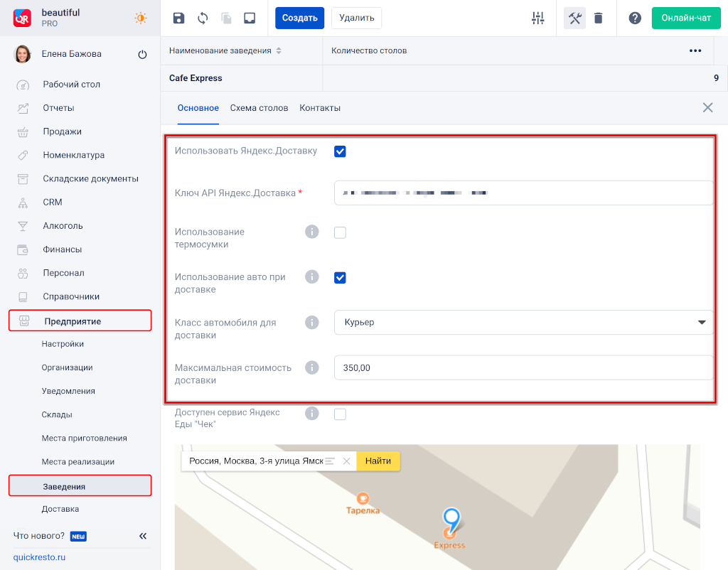Open the filter sliders settings icon
Image resolution: width=728 pixels, height=570 pixels.
(x=537, y=18)
